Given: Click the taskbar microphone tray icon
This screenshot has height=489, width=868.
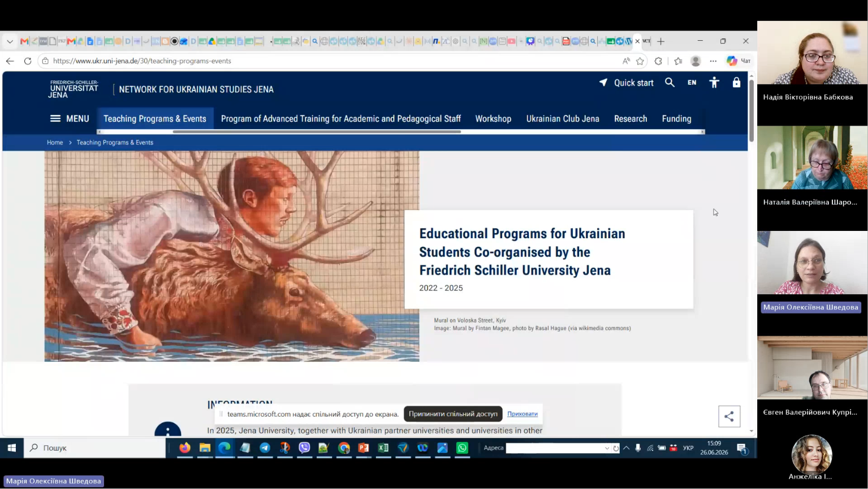Looking at the screenshot, I should click(638, 448).
